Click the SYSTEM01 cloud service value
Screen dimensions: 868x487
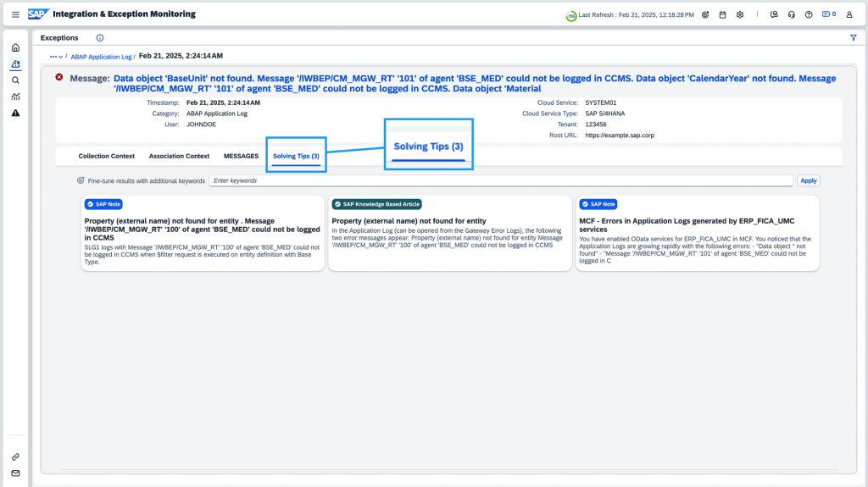(601, 102)
